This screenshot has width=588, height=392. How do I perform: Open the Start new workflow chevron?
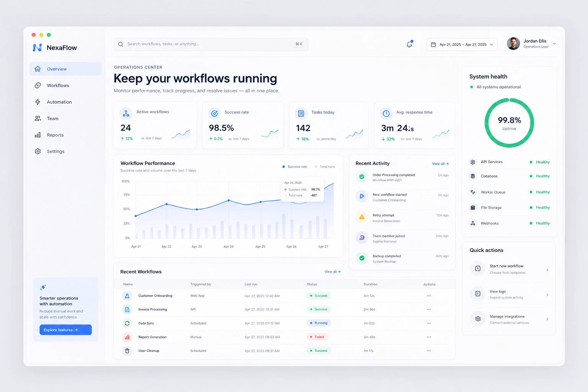coord(547,270)
